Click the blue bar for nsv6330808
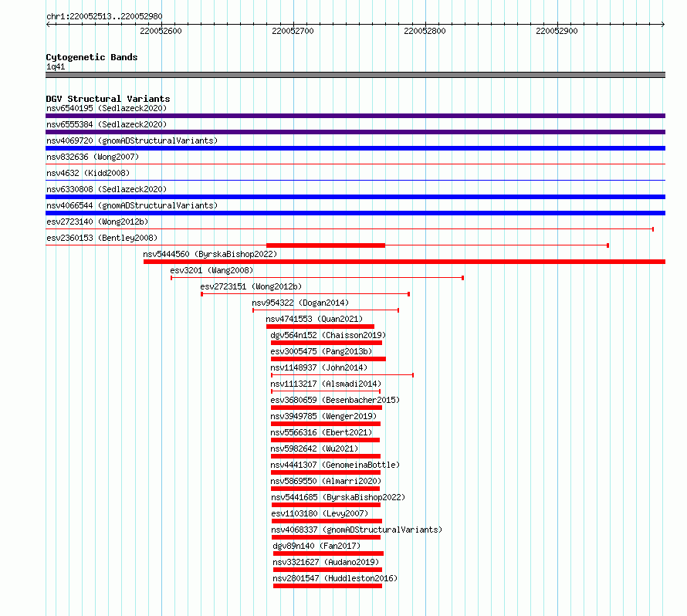Viewport: 687px width, 616px height. pyautogui.click(x=355, y=197)
